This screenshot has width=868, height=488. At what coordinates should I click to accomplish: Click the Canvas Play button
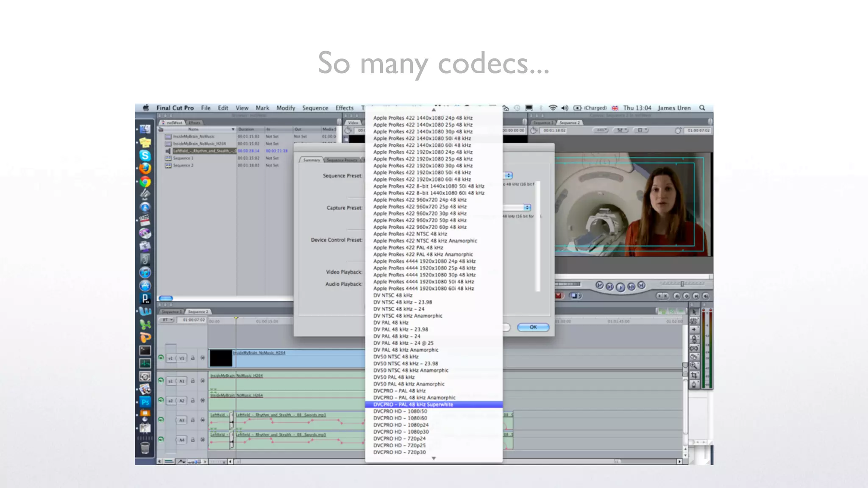pos(620,287)
